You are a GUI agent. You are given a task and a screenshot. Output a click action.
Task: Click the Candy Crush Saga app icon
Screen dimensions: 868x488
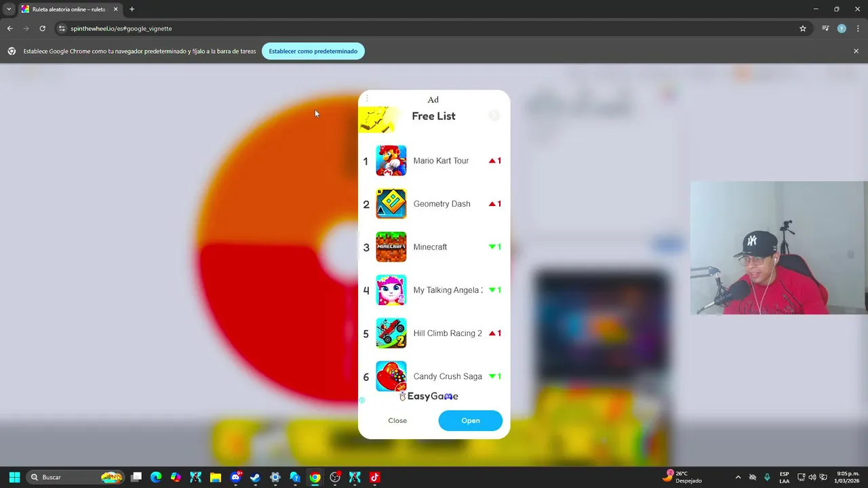click(391, 376)
